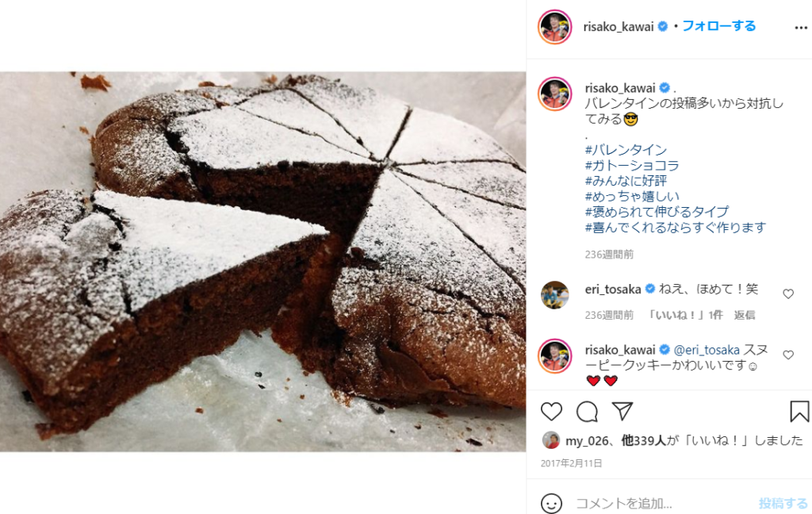The width and height of the screenshot is (812, 514).
Task: View likes on comment「いいね！」1件
Action: [x=684, y=315]
